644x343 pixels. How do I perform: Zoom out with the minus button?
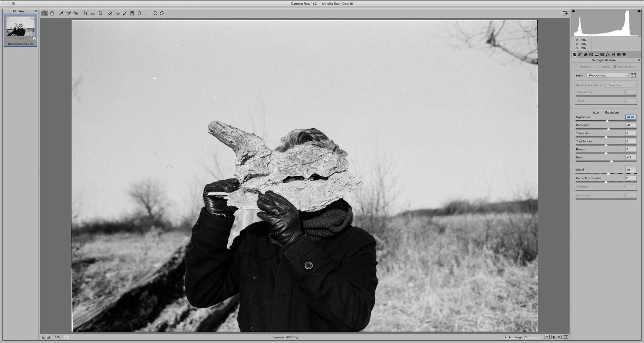tap(44, 337)
